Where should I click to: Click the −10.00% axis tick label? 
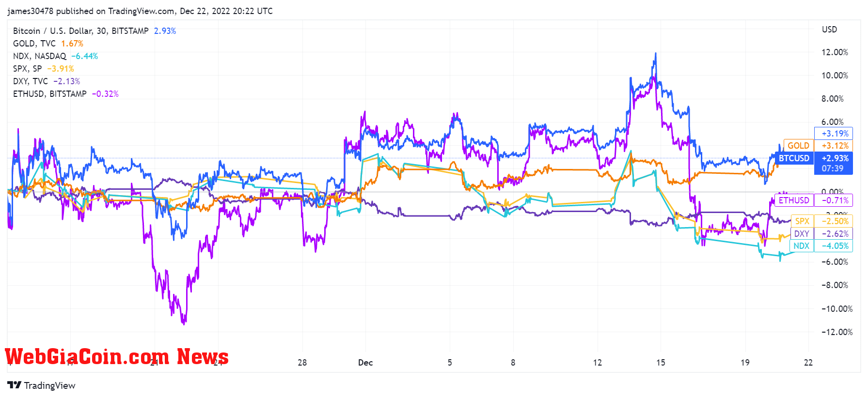point(836,309)
